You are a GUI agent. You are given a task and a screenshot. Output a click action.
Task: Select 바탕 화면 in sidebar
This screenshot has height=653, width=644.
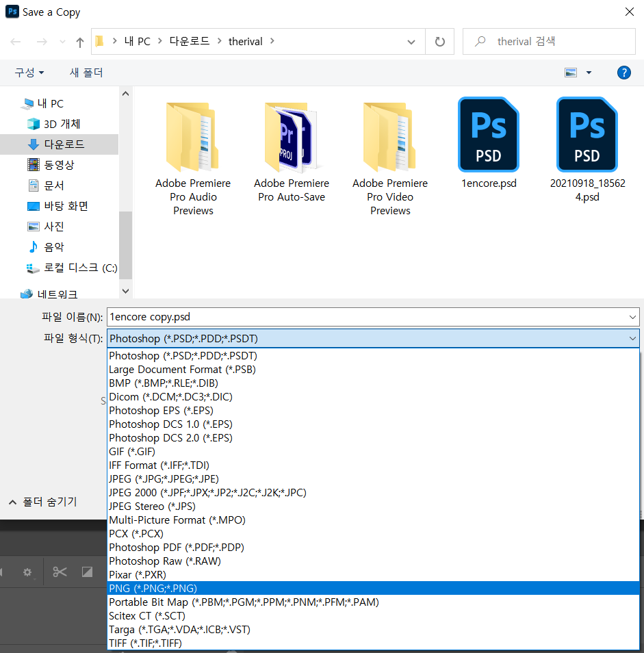[57, 206]
